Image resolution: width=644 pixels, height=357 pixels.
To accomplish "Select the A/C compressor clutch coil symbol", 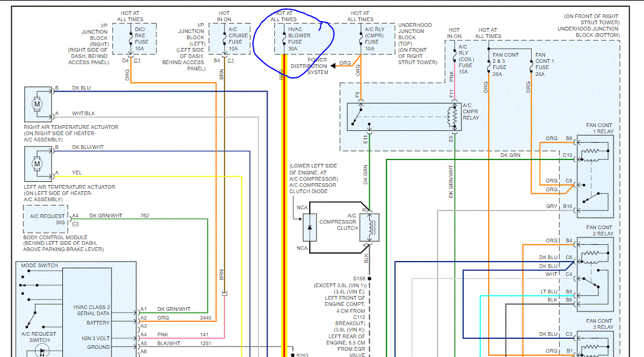I will coord(369,227).
